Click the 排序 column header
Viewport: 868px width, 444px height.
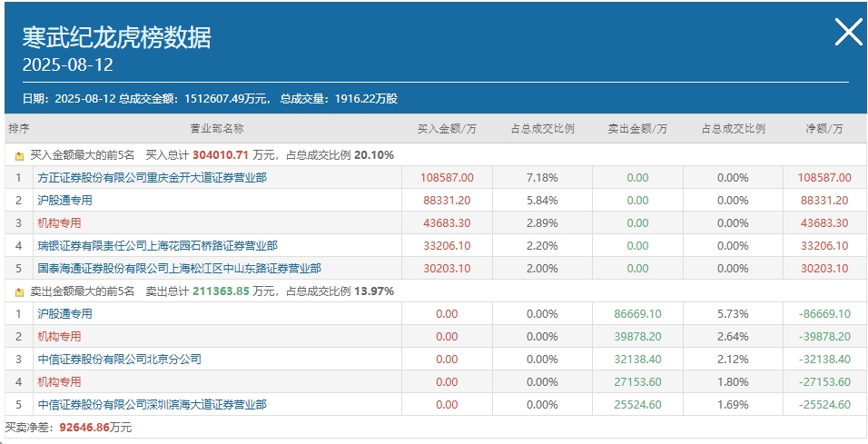click(19, 129)
